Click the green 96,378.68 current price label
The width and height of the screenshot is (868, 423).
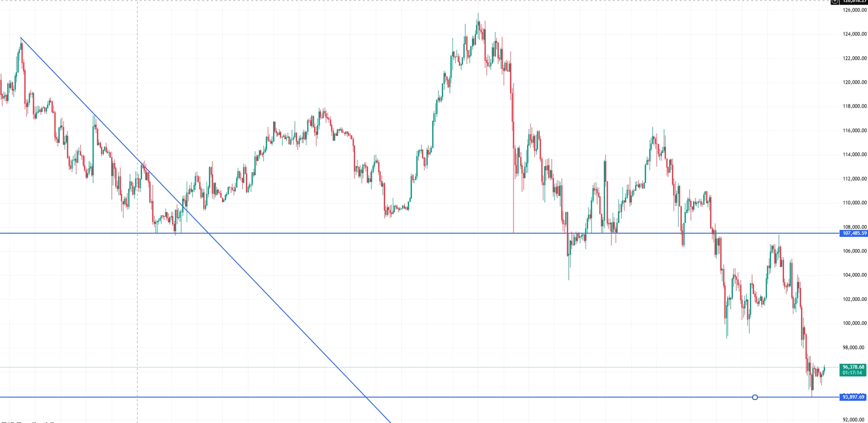[853, 370]
